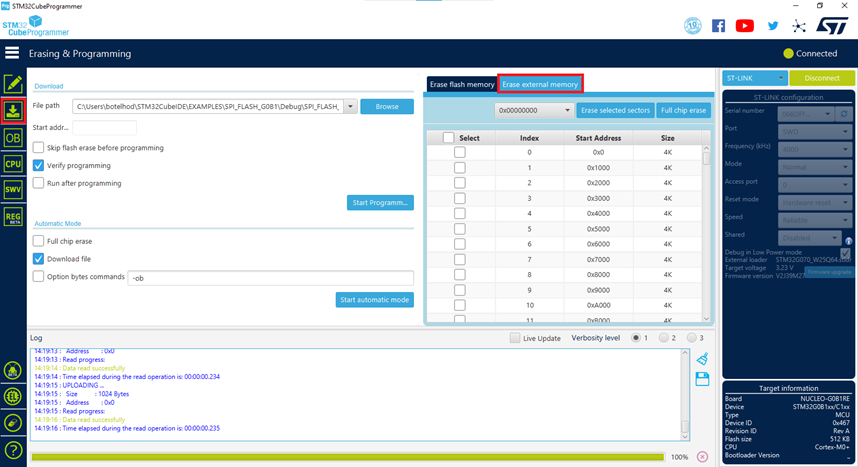Click the Disconnect button
This screenshot has height=467, width=858.
tap(822, 78)
